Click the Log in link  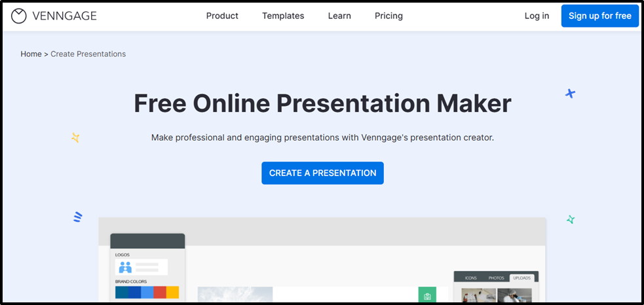pos(537,16)
